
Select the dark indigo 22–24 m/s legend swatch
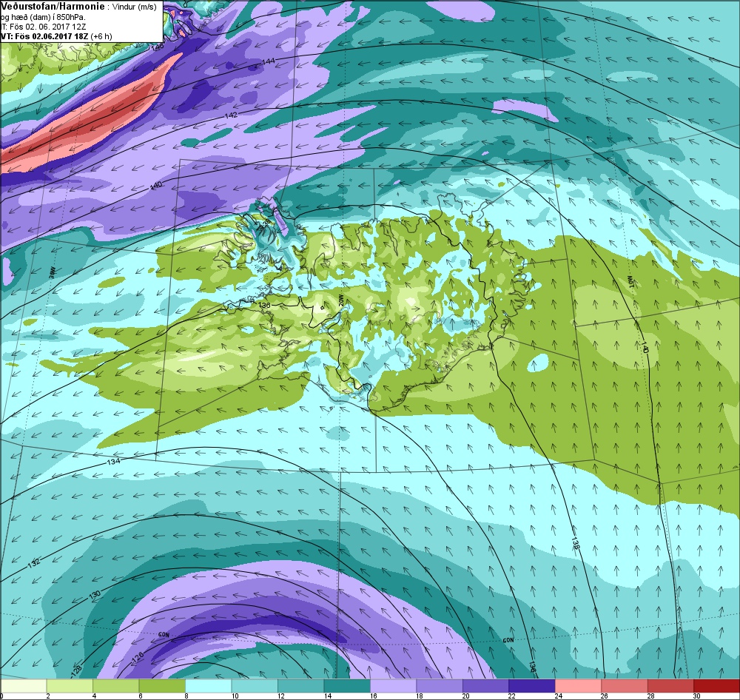pos(532,686)
